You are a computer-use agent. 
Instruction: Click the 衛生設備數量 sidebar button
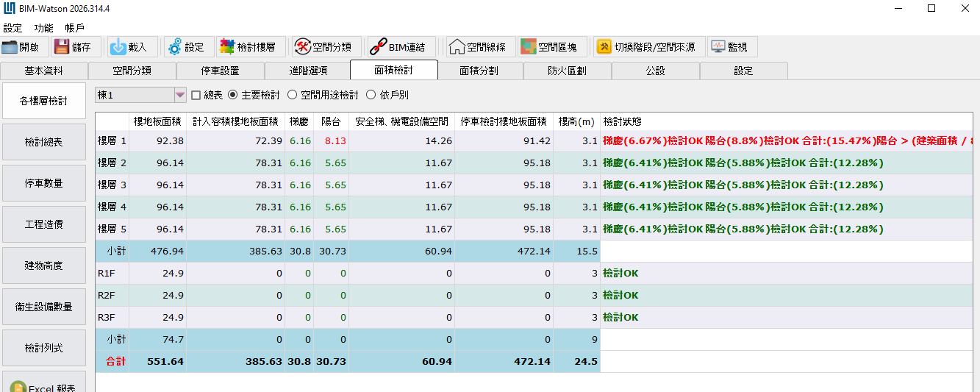tap(43, 307)
